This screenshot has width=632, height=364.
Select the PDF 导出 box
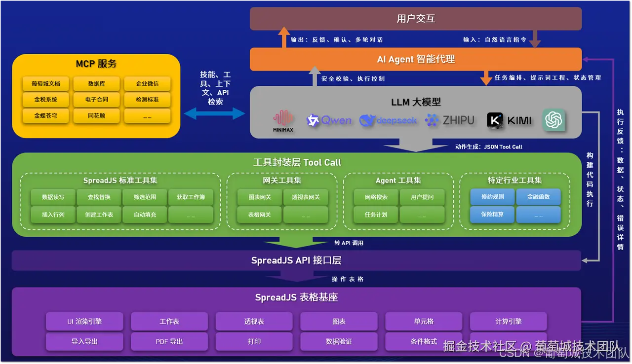point(169,341)
